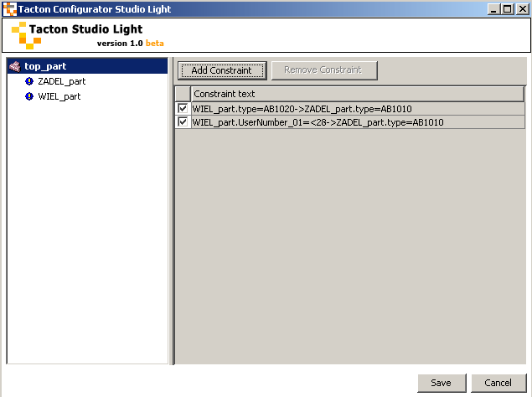The height and width of the screenshot is (397, 532).
Task: Uncheck the WIEL_part.UserNumber_01 constraint checkbox
Action: click(x=183, y=121)
